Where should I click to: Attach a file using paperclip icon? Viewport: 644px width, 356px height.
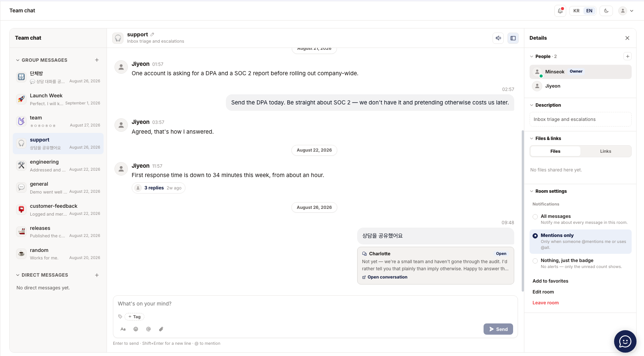tap(161, 329)
